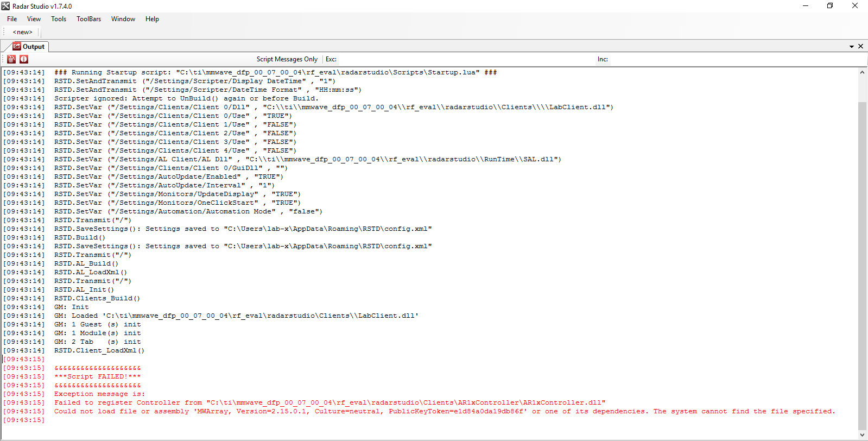868x441 pixels.
Task: Minimize the Radar Studio window
Action: point(806,6)
